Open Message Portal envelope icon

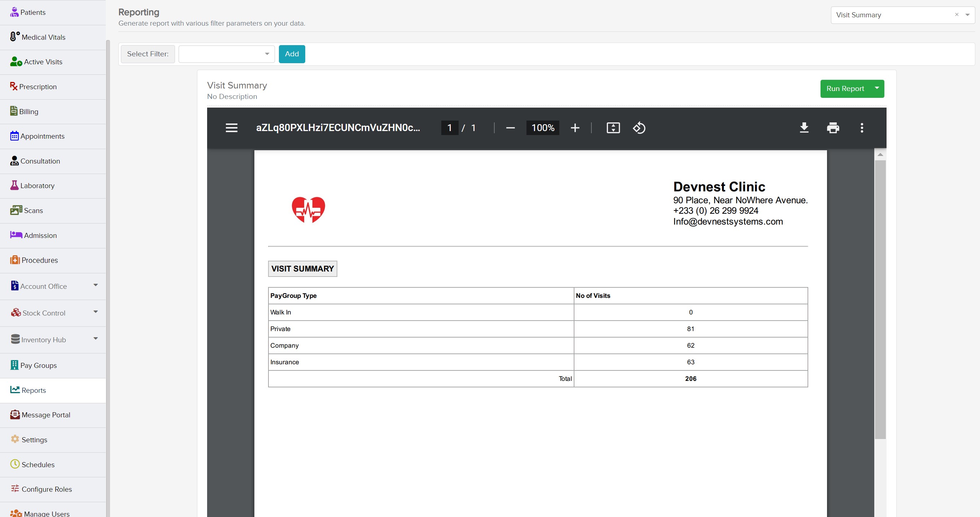(15, 414)
